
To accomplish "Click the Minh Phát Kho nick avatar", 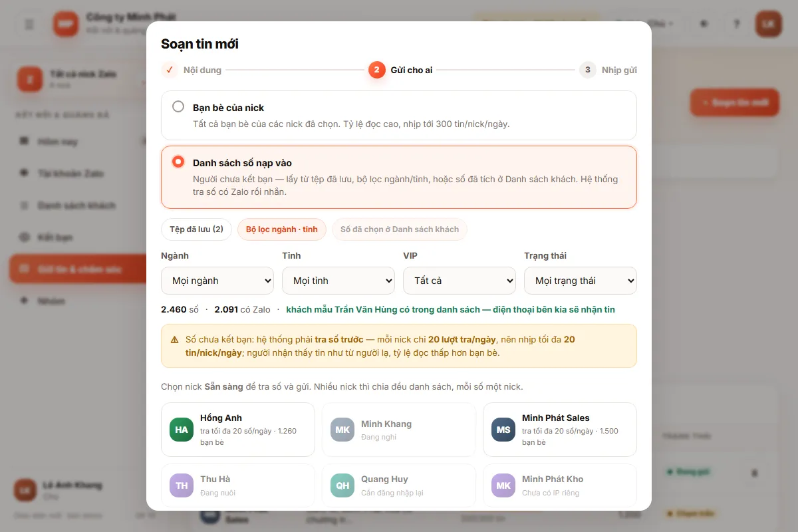I will (x=503, y=485).
